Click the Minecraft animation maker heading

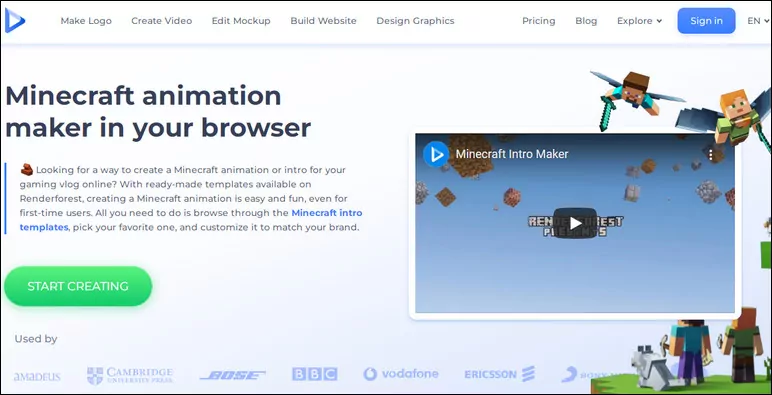tap(158, 111)
